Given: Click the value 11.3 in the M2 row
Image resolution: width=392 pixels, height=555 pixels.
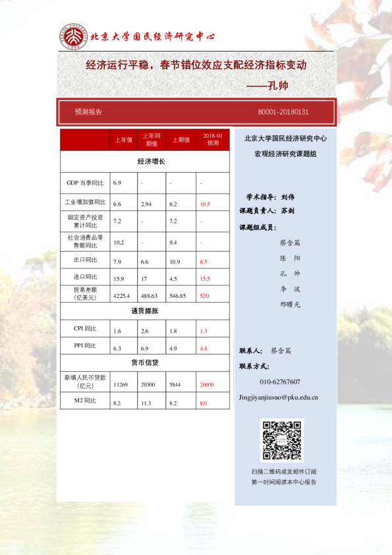Looking at the screenshot, I should (x=146, y=403).
